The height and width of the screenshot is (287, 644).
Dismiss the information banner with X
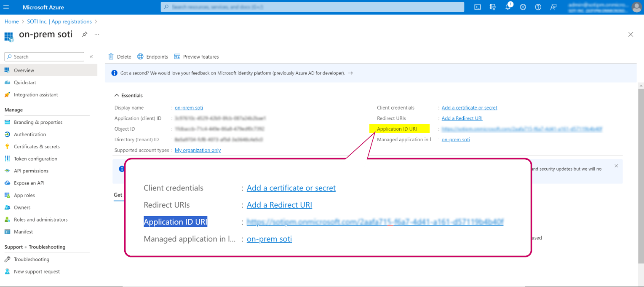pos(616,166)
